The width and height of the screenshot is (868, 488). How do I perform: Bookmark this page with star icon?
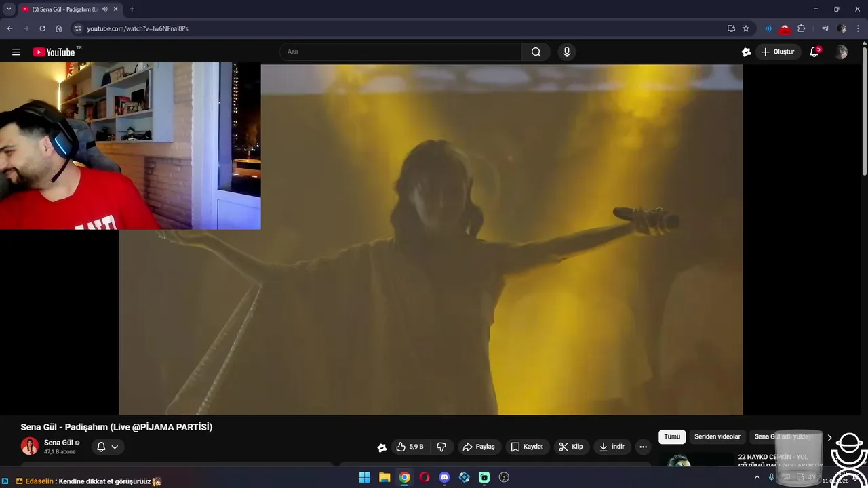[746, 28]
